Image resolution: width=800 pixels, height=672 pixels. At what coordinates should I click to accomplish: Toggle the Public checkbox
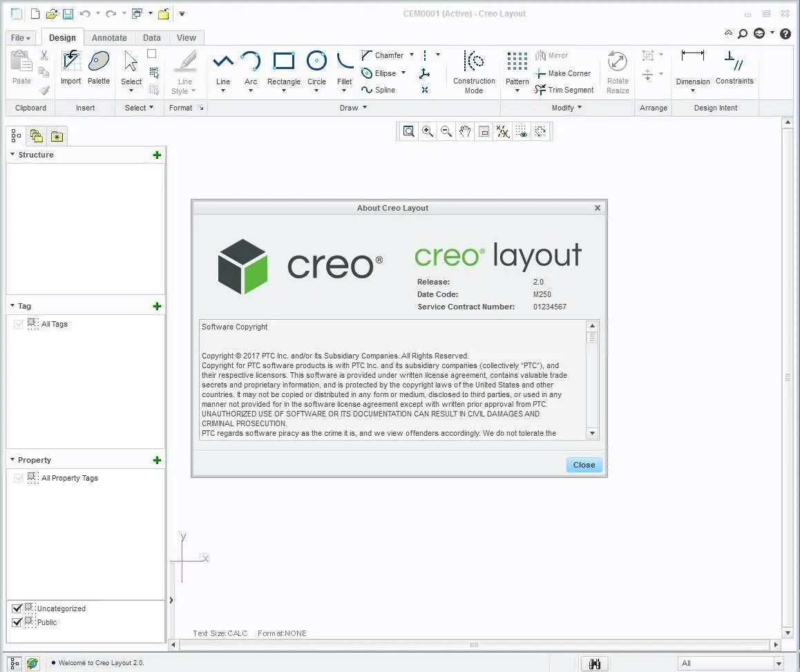pos(17,622)
